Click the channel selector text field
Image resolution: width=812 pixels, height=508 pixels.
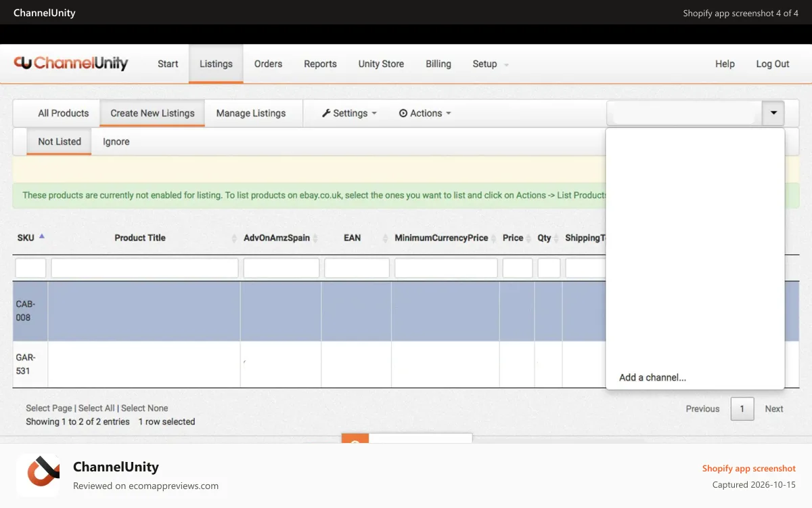point(684,113)
